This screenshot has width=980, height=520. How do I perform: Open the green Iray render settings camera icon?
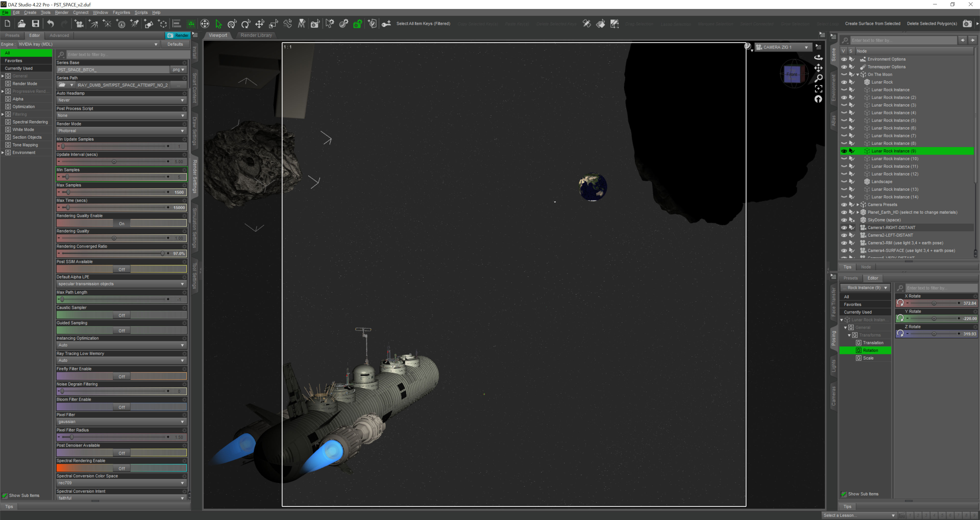coord(358,23)
